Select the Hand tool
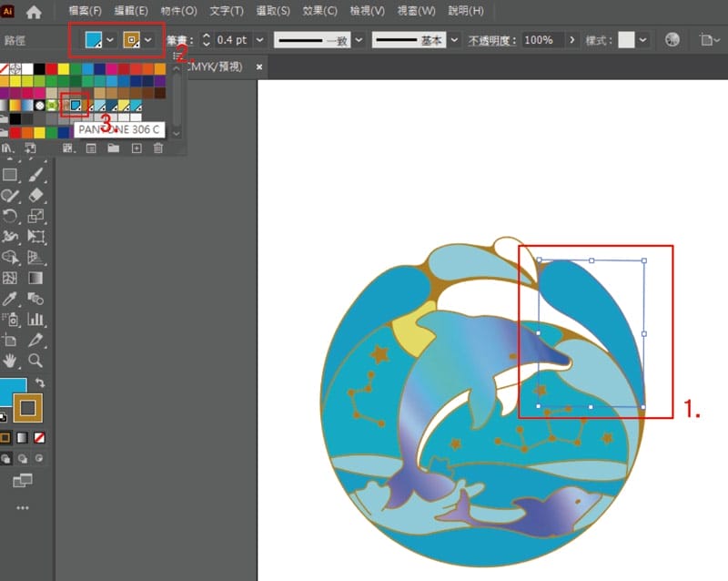Screen dimensions: 728x581 11,361
